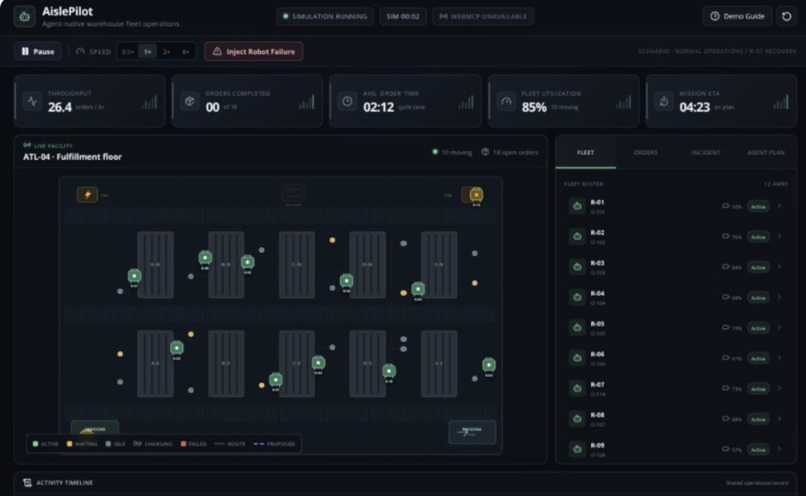This screenshot has height=496, width=806.
Task: Click the Inbound station on the map
Action: 95,428
